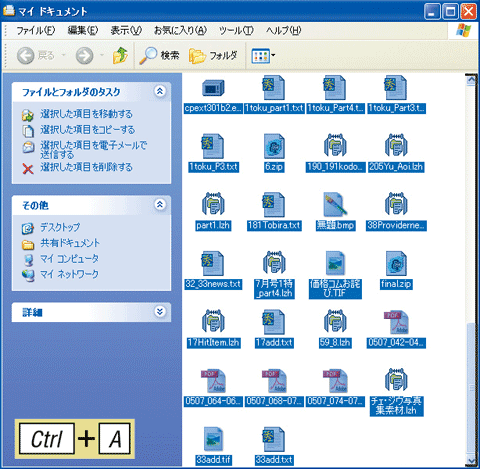Minimize the マイ ドキュメント window
480x469 pixels.
tap(432, 12)
